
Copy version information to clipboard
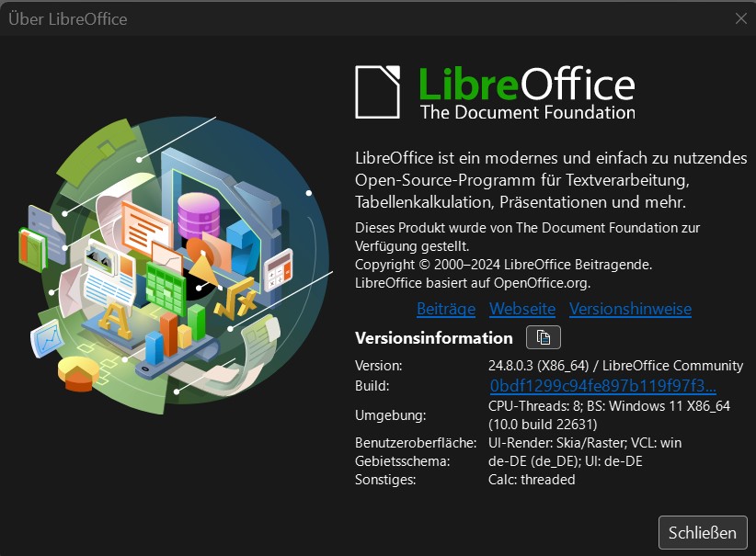pos(543,337)
